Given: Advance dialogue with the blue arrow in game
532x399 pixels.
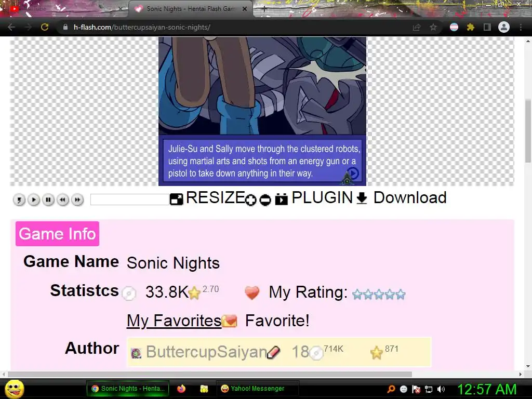Looking at the screenshot, I should tap(353, 173).
